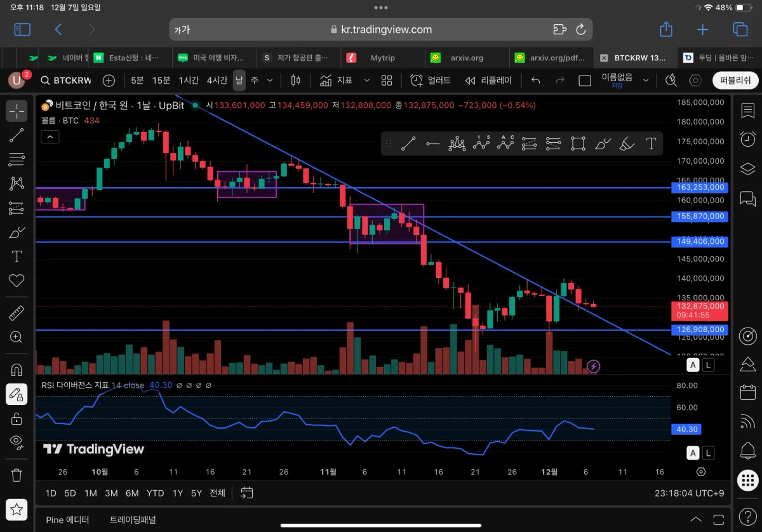This screenshot has height=532, width=762.
Task: Select 날 daily timeframe
Action: [x=239, y=80]
